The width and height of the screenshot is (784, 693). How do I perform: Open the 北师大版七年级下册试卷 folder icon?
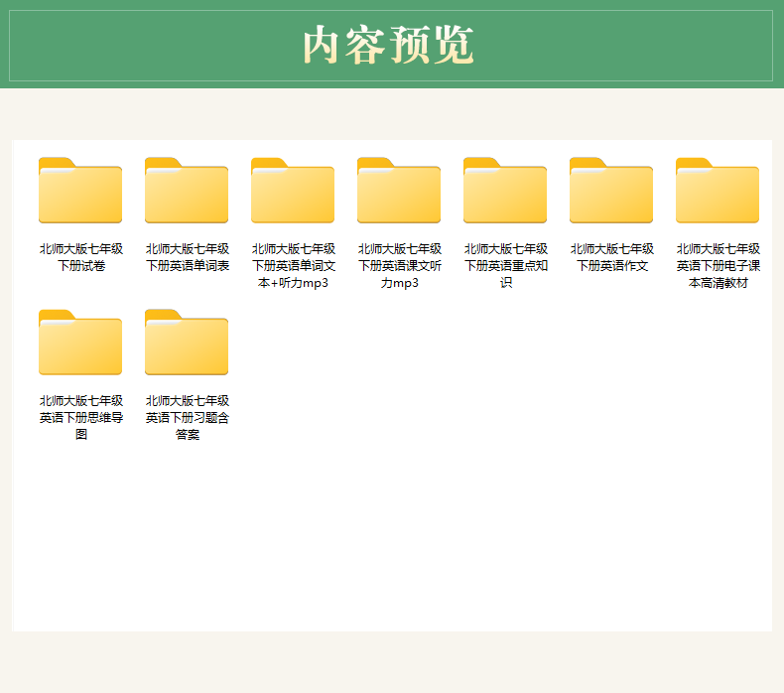coord(80,191)
